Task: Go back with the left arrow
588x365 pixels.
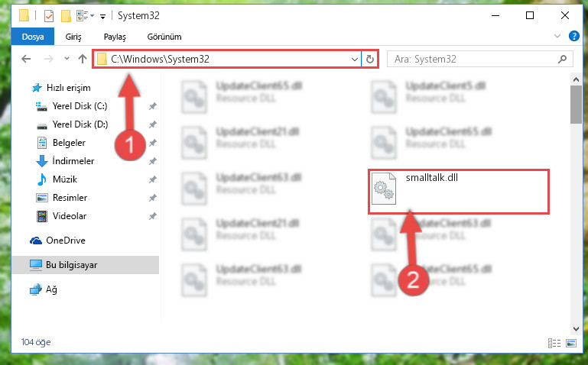Action: point(26,59)
